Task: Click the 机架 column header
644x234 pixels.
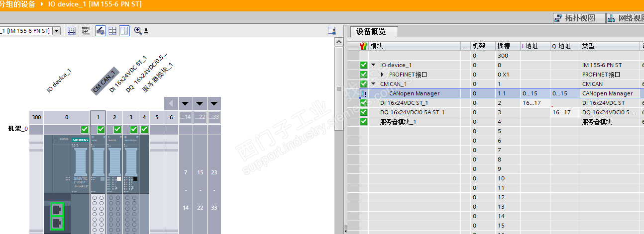Action: (x=482, y=46)
